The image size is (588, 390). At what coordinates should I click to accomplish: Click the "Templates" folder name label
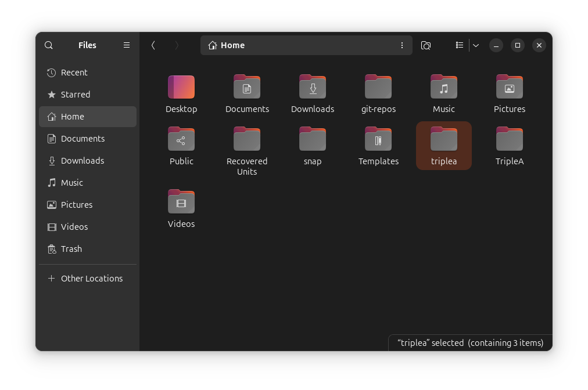tap(378, 161)
